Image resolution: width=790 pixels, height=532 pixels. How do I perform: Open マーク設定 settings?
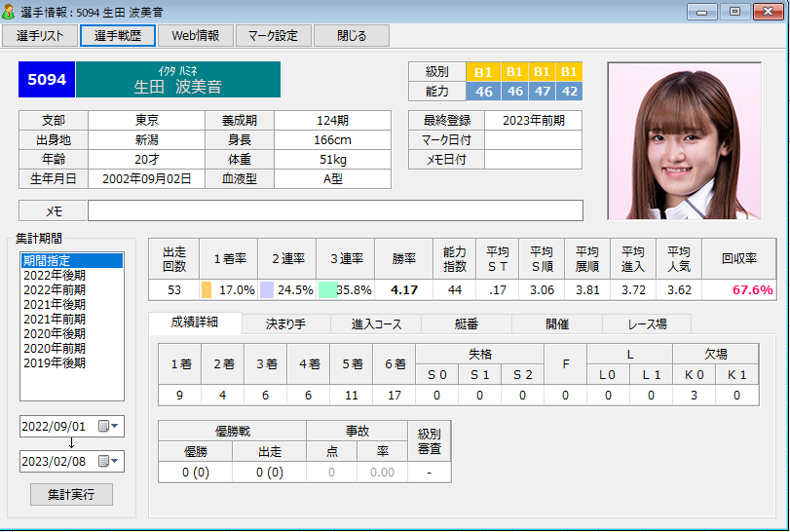(x=273, y=36)
